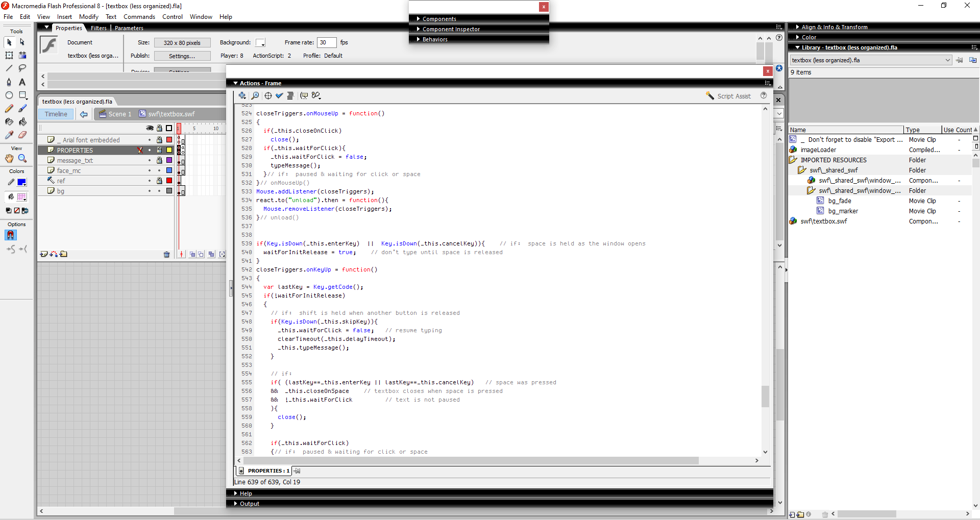Click the Script Assist button
The image size is (980, 520).
pos(728,96)
